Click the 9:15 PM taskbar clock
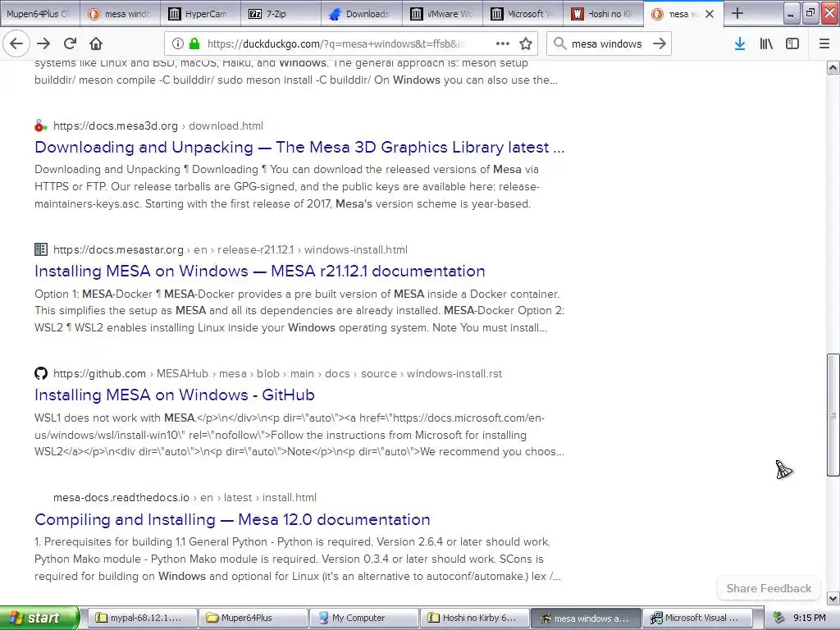 (x=810, y=619)
